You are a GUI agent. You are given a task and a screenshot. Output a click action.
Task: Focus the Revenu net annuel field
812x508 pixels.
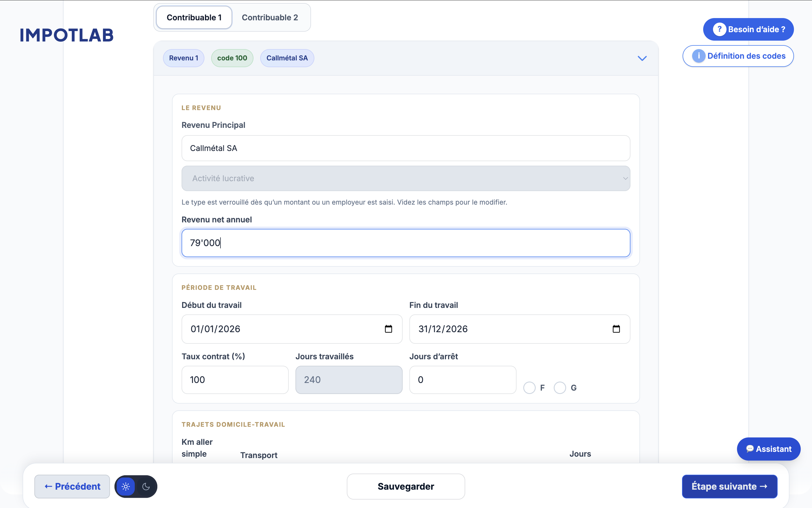coord(406,243)
